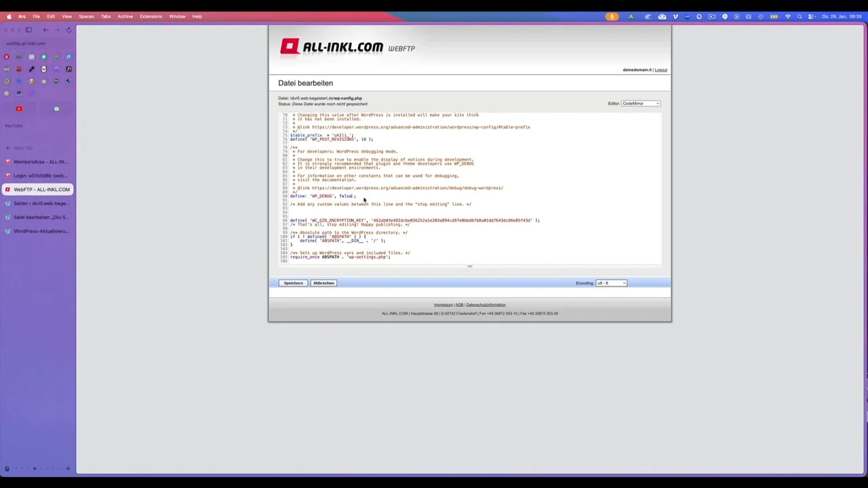Click the red Arc app icon in sidebar
Image resolution: width=868 pixels, height=488 pixels.
coord(6,57)
